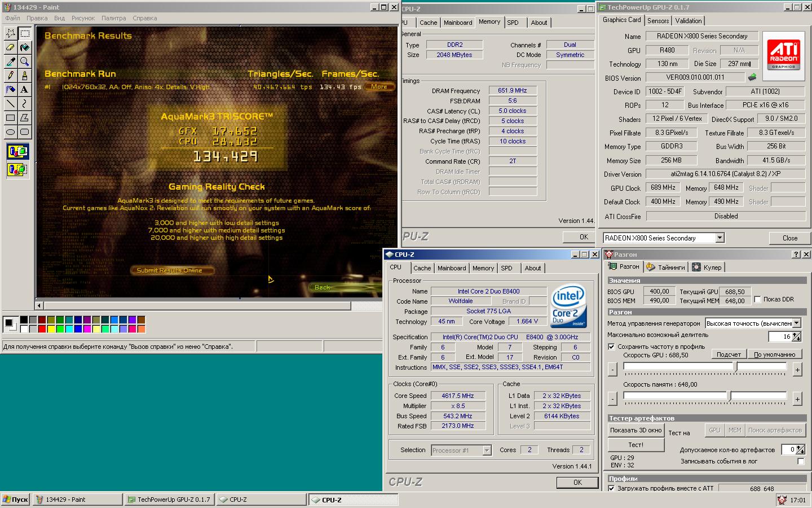812x508 pixels.
Task: Click the GPU speed slider handle
Action: (736, 367)
